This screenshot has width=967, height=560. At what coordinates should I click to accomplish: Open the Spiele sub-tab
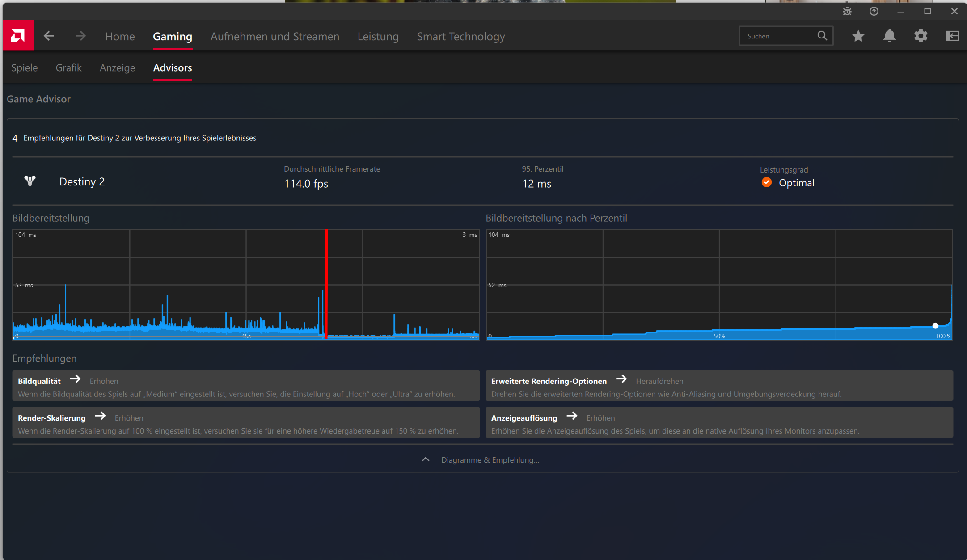point(24,68)
